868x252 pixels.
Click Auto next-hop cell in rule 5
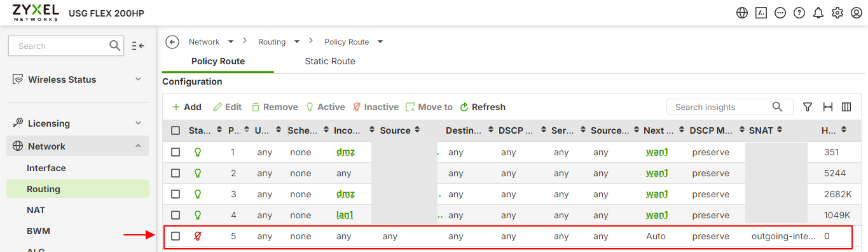click(656, 236)
